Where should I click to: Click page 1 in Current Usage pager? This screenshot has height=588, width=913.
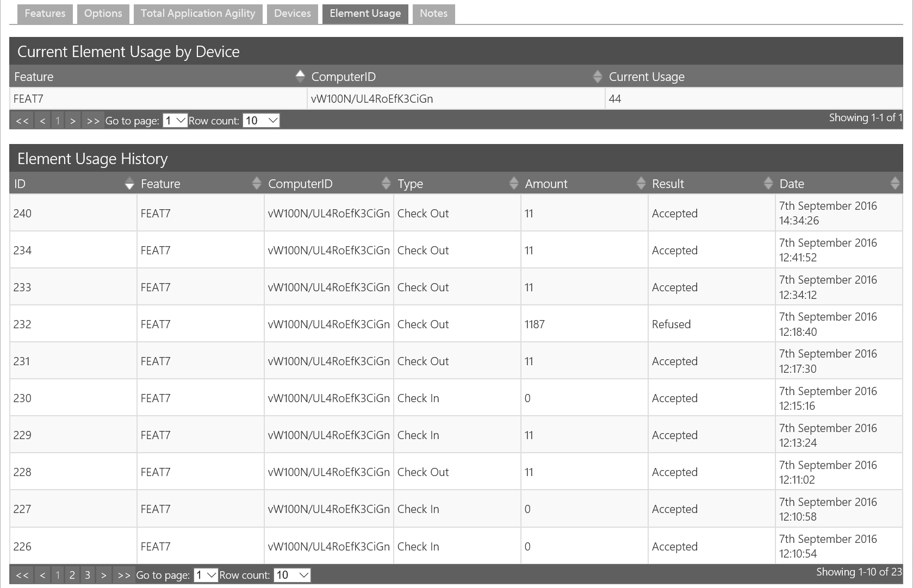point(58,121)
